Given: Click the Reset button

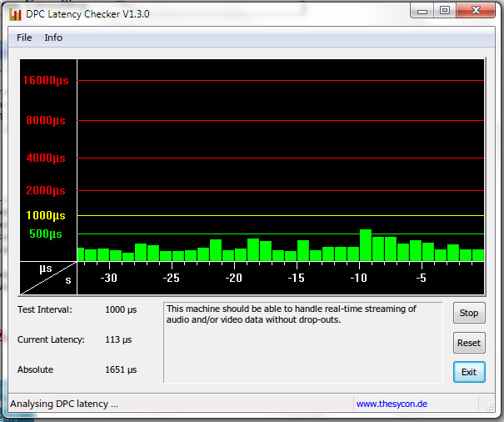Looking at the screenshot, I should coord(469,343).
